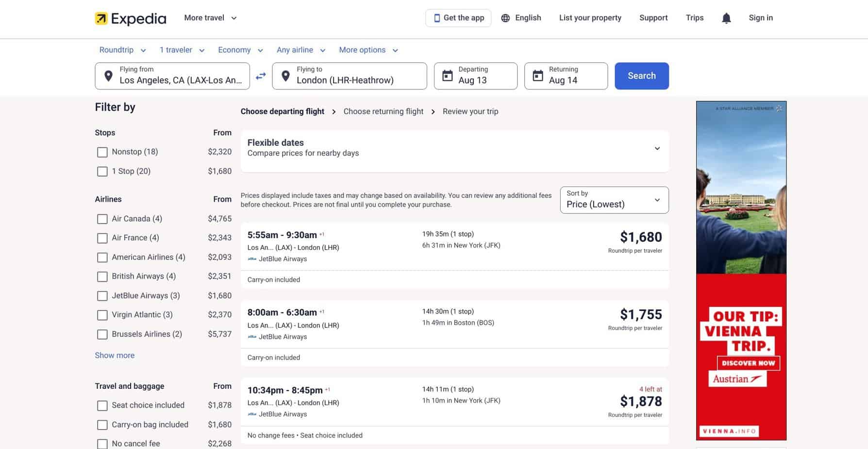Click the Flying from Los Angeles field
This screenshot has height=449, width=868.
point(172,76)
